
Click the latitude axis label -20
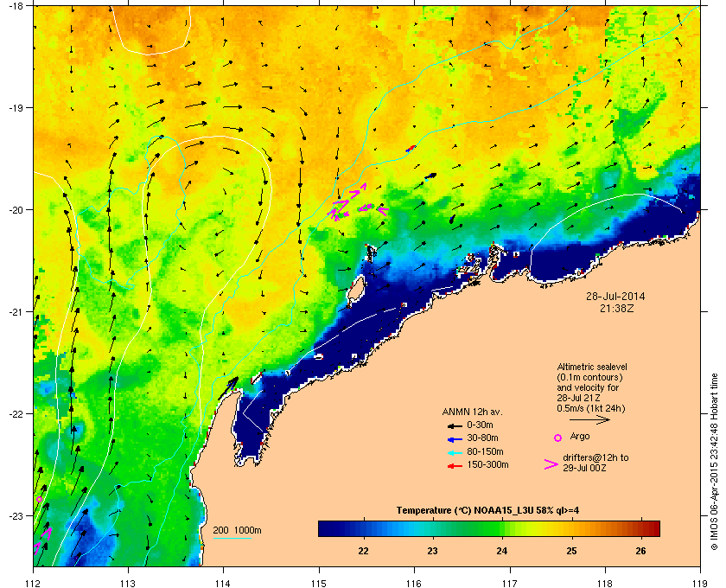[16, 210]
